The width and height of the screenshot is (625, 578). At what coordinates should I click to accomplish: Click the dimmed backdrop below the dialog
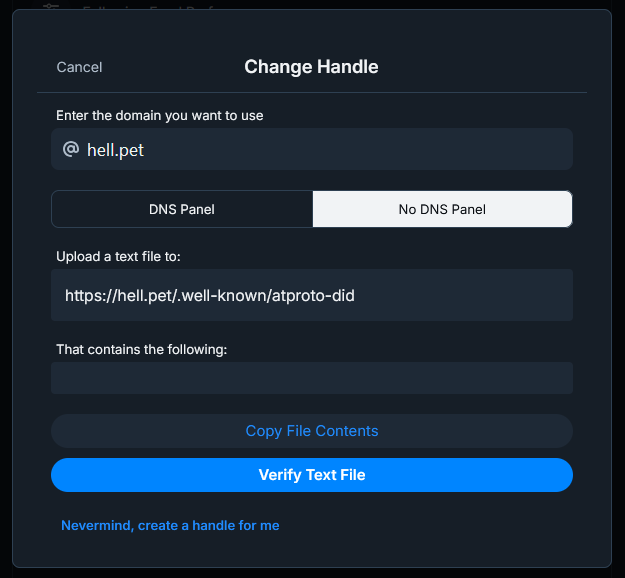click(312, 574)
